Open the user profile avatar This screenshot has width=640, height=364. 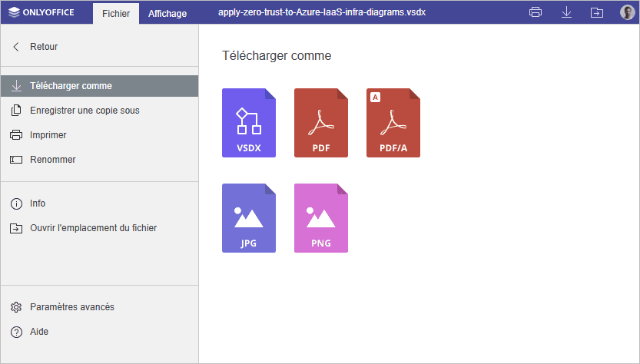coord(627,12)
